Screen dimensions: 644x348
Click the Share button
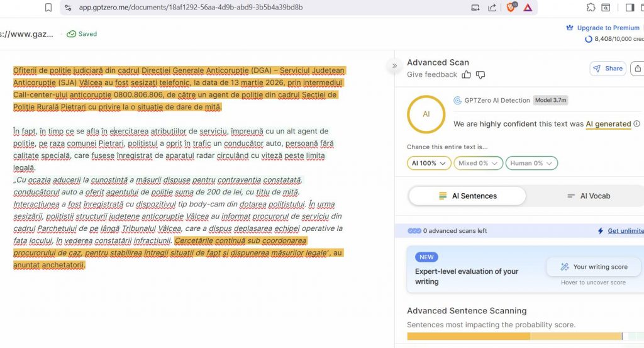click(x=608, y=69)
